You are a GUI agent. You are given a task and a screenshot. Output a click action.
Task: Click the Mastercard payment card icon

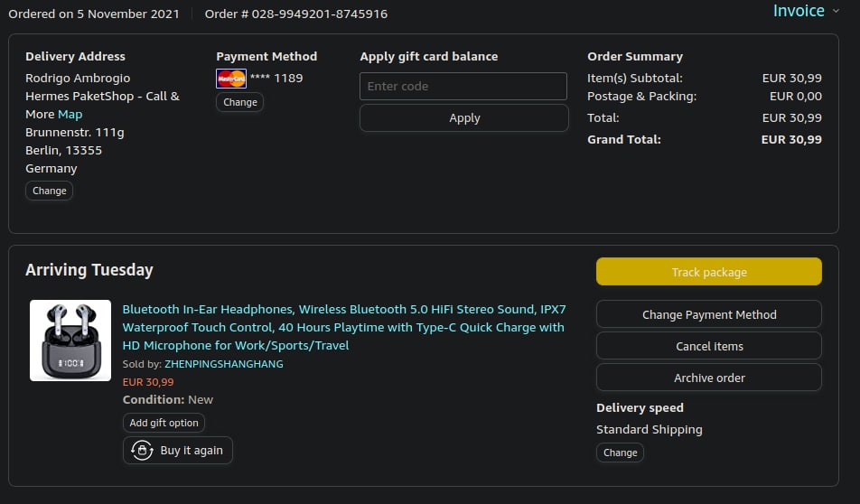coord(231,79)
